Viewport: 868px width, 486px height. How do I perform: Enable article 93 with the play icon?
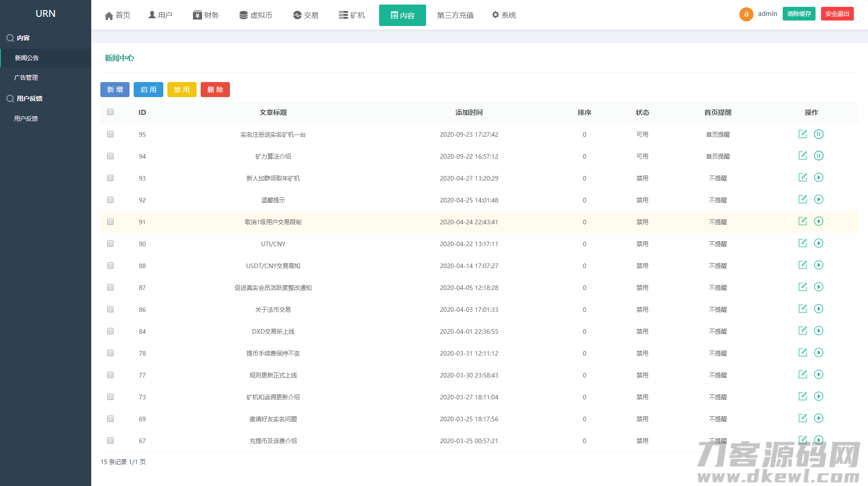pos(819,178)
